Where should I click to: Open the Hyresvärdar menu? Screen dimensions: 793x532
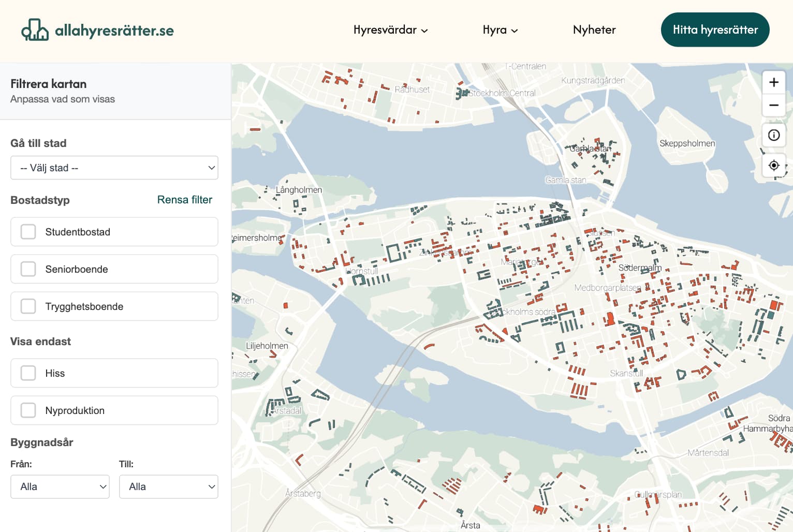[385, 30]
